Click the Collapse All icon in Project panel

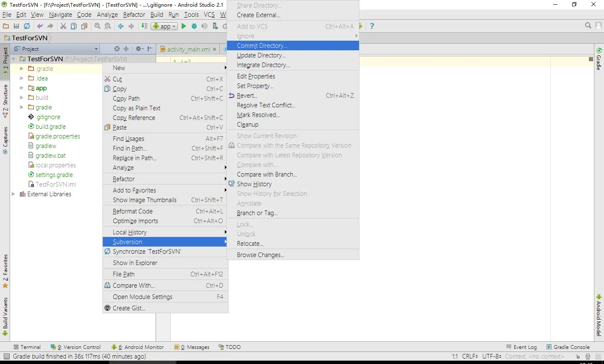pyautogui.click(x=126, y=49)
